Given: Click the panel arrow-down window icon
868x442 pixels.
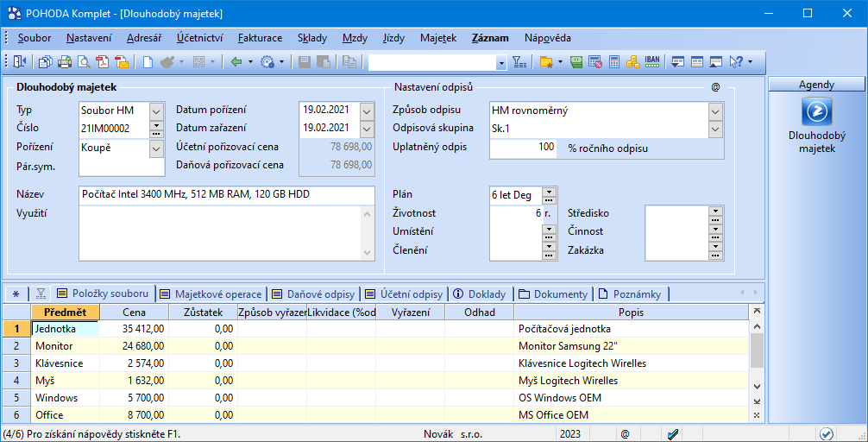Looking at the screenshot, I should click(x=677, y=62).
